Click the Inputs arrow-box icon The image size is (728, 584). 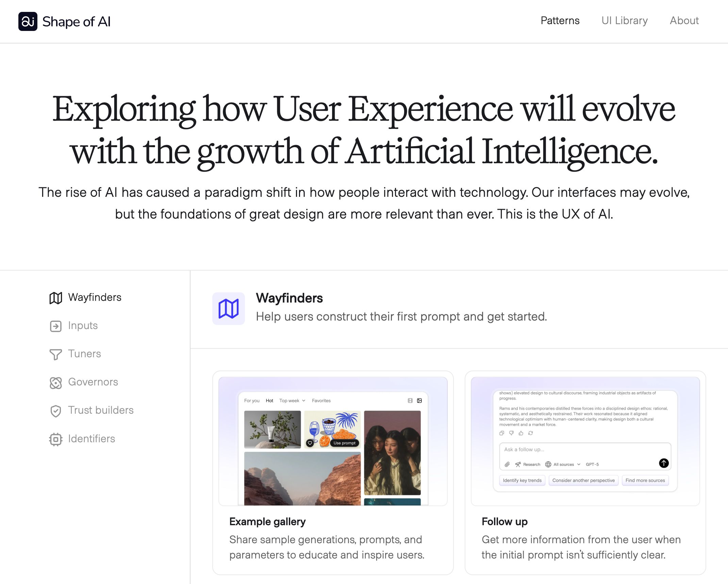[56, 326]
